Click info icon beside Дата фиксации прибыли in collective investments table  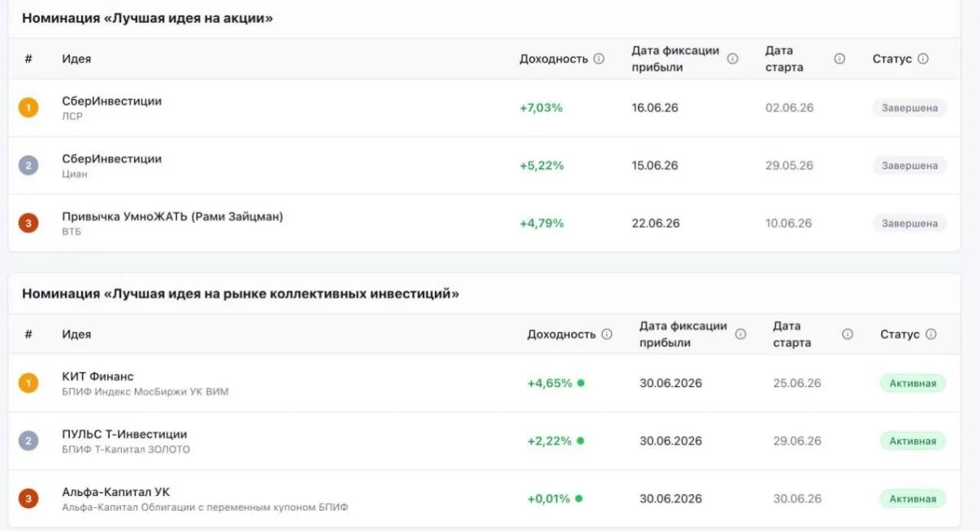740,334
